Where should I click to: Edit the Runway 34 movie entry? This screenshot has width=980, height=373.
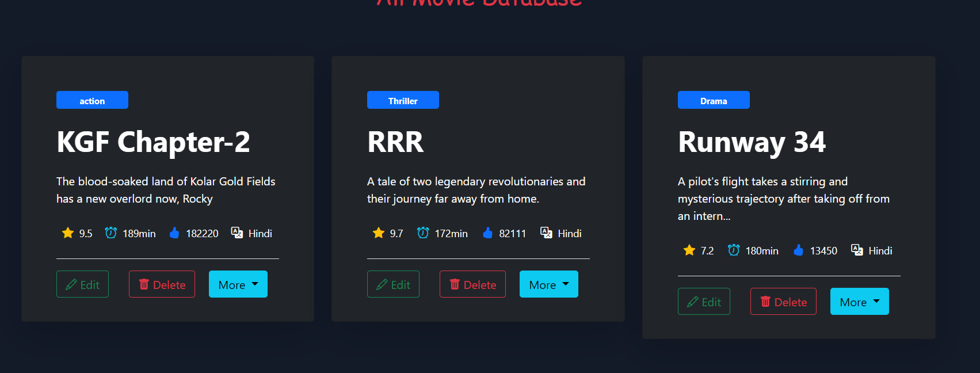(x=704, y=302)
